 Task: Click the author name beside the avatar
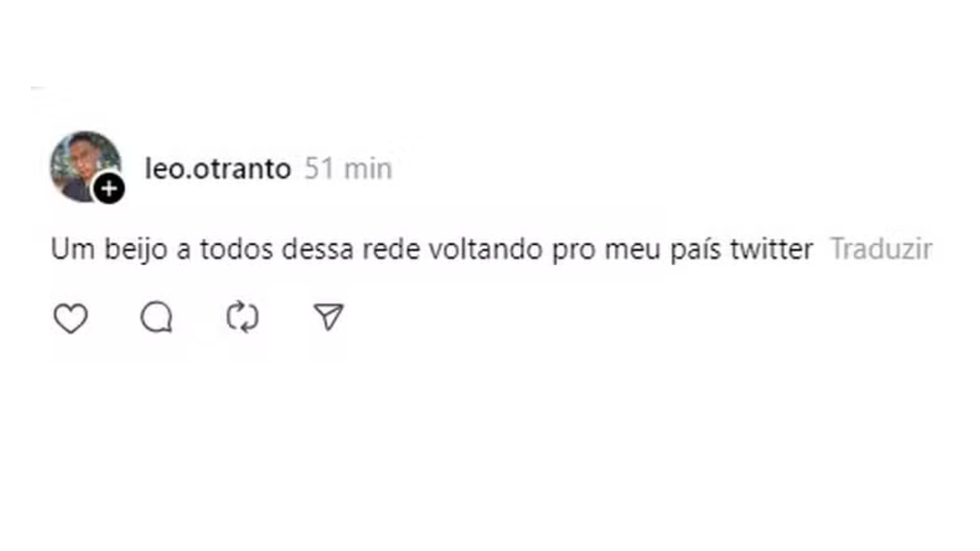[217, 169]
